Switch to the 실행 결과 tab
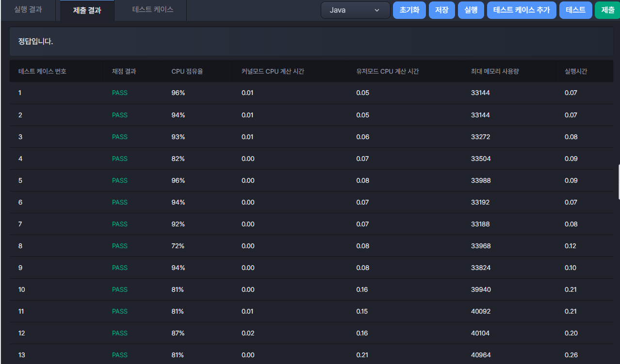 pos(28,10)
